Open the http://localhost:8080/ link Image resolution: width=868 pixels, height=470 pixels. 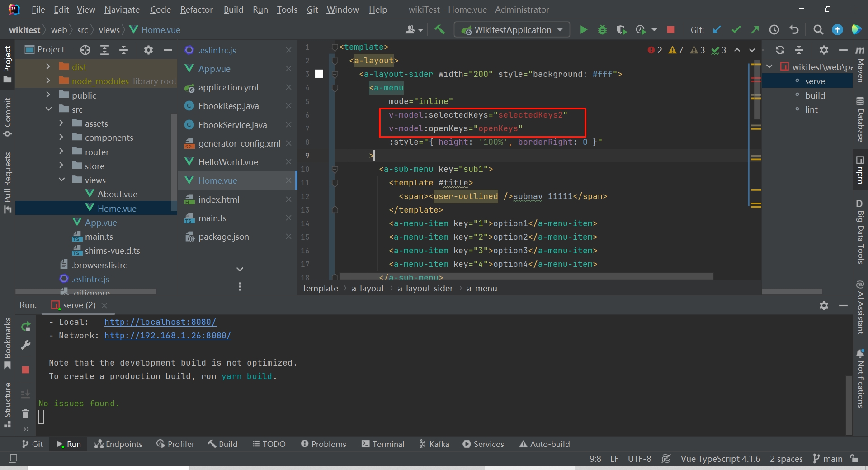160,322
